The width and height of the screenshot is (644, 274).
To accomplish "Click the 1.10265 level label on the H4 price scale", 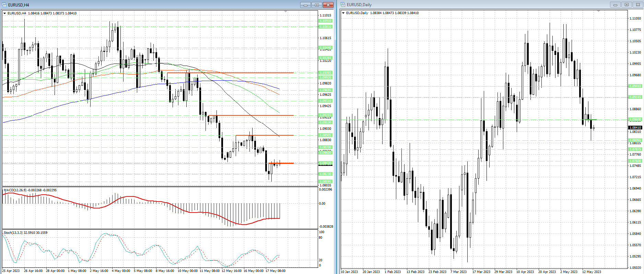I will click(326, 58).
